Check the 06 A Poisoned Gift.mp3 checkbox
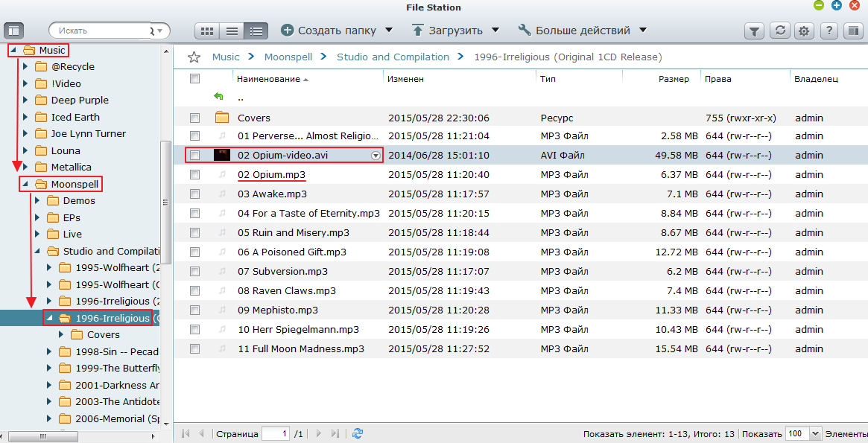Viewport: 868px width, 443px height. [195, 252]
